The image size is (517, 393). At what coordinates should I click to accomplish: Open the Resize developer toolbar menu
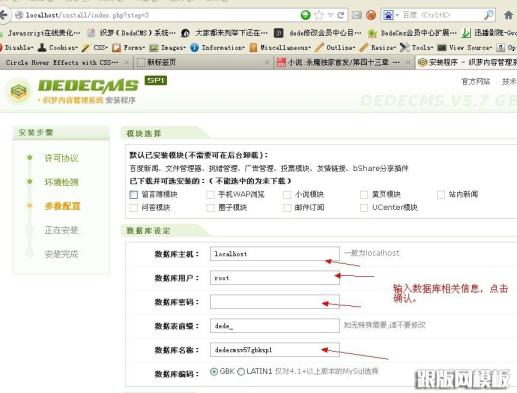378,48
